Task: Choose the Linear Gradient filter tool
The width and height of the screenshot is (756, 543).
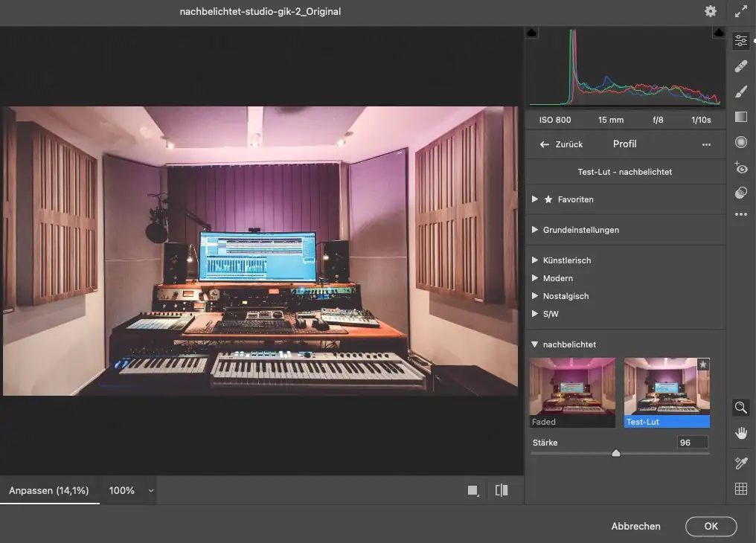Action: (740, 117)
